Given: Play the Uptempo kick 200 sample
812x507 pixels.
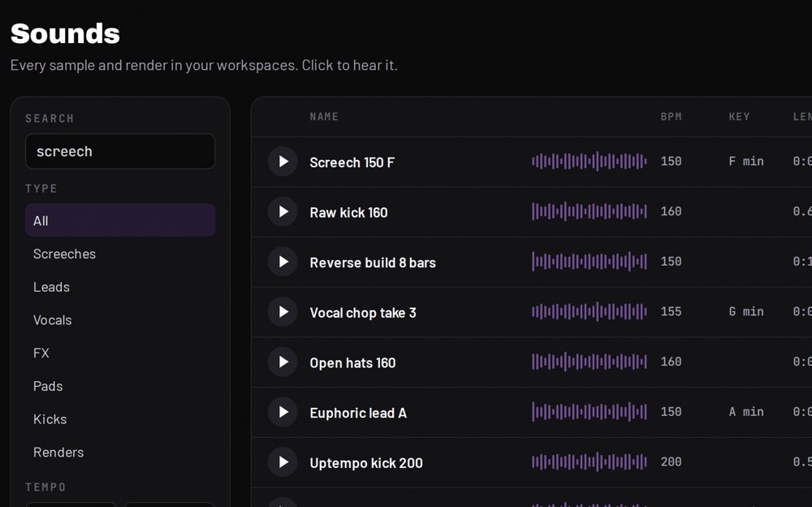Looking at the screenshot, I should [283, 462].
